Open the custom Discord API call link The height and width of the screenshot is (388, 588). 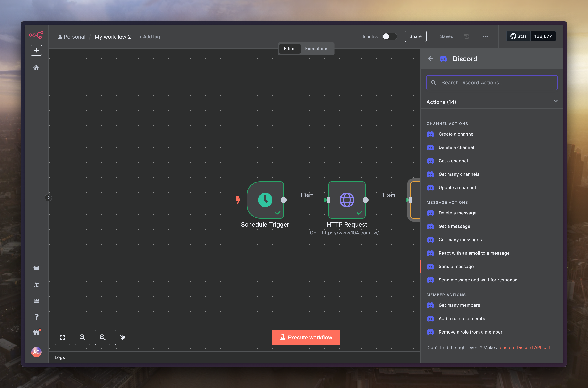(524, 347)
